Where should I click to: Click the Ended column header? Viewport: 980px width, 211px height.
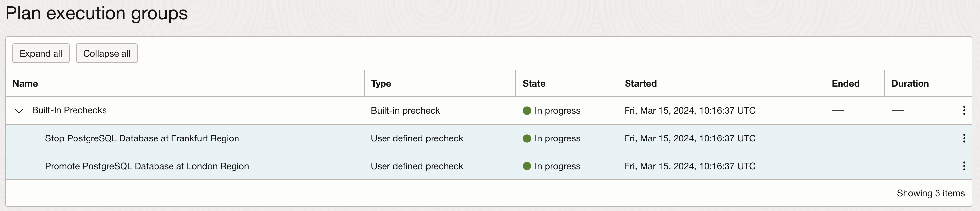845,84
